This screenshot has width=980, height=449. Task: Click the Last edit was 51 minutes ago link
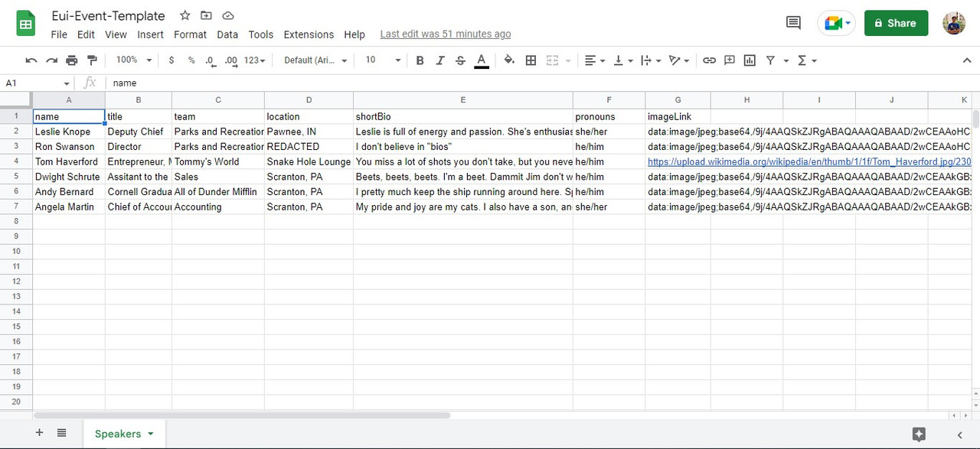(446, 34)
